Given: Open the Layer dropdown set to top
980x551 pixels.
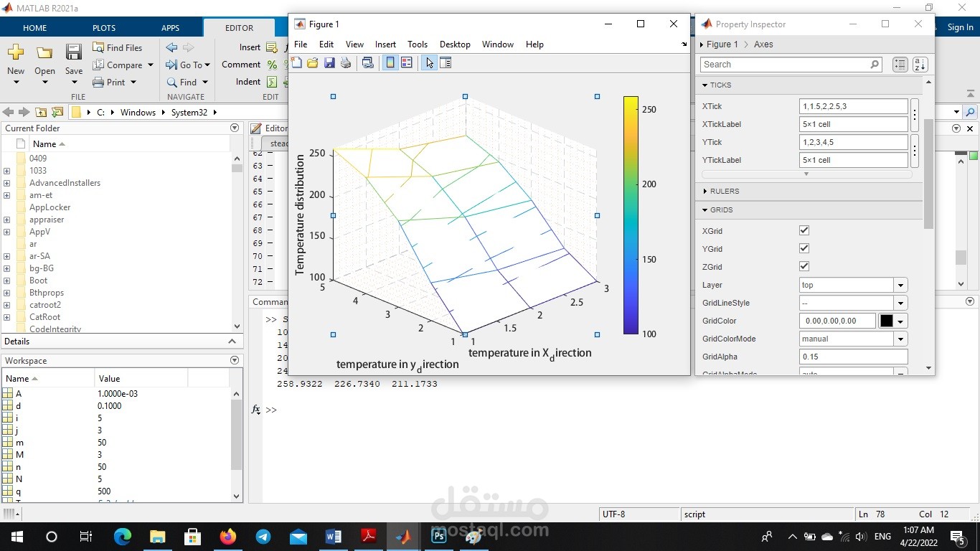Looking at the screenshot, I should coord(900,285).
